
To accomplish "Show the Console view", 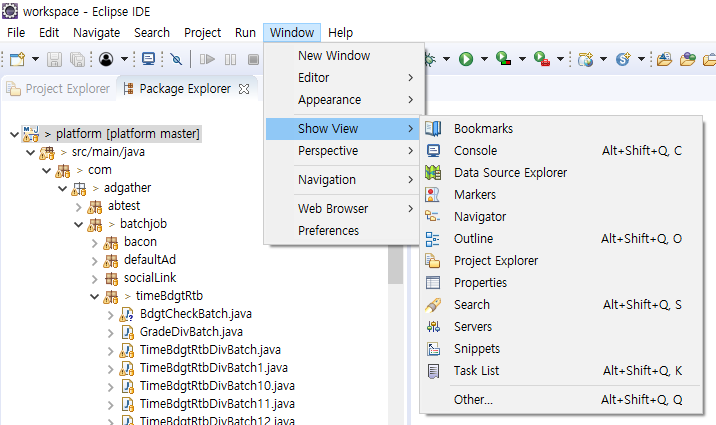I will [561, 151].
